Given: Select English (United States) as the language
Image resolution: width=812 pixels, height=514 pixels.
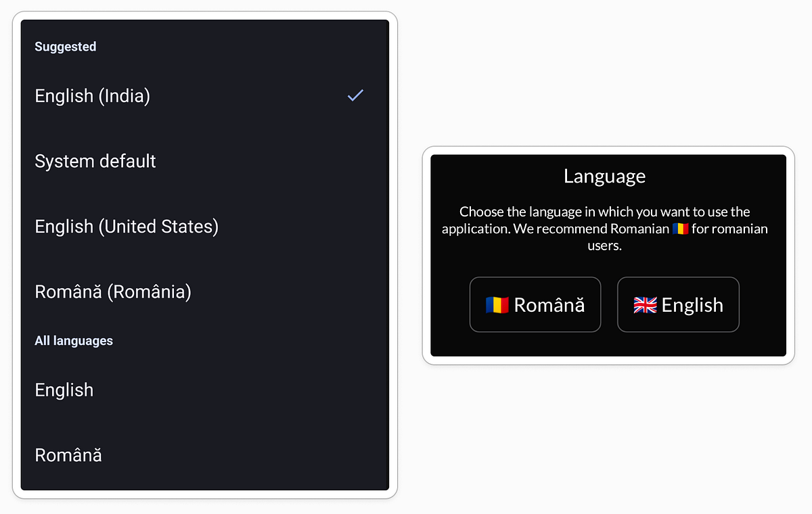Looking at the screenshot, I should pyautogui.click(x=126, y=226).
